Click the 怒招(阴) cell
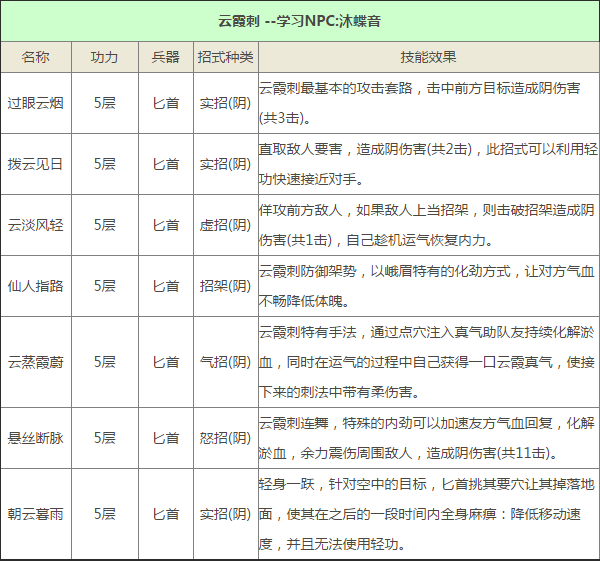The image size is (600, 561). point(225,438)
